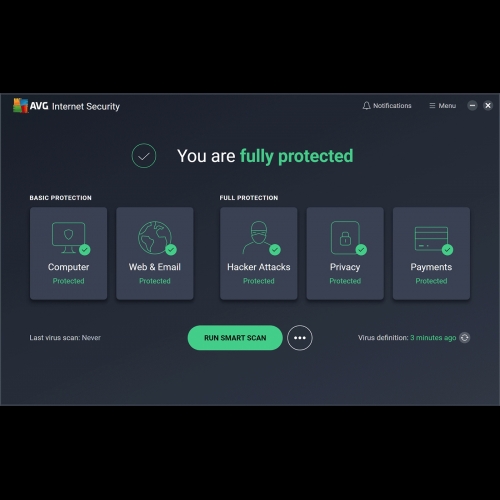Open the Privacy padlock icon

pyautogui.click(x=345, y=237)
